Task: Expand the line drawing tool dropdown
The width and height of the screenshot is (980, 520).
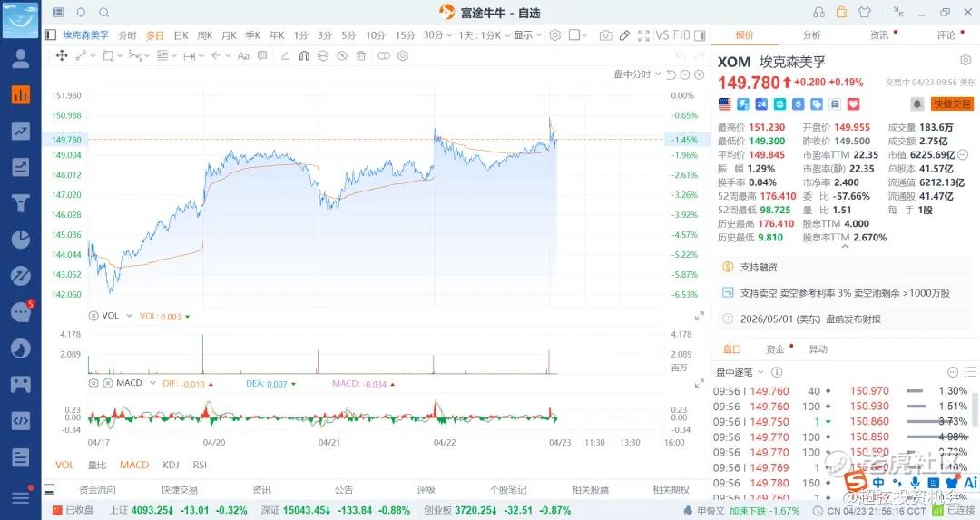Action: [93, 55]
